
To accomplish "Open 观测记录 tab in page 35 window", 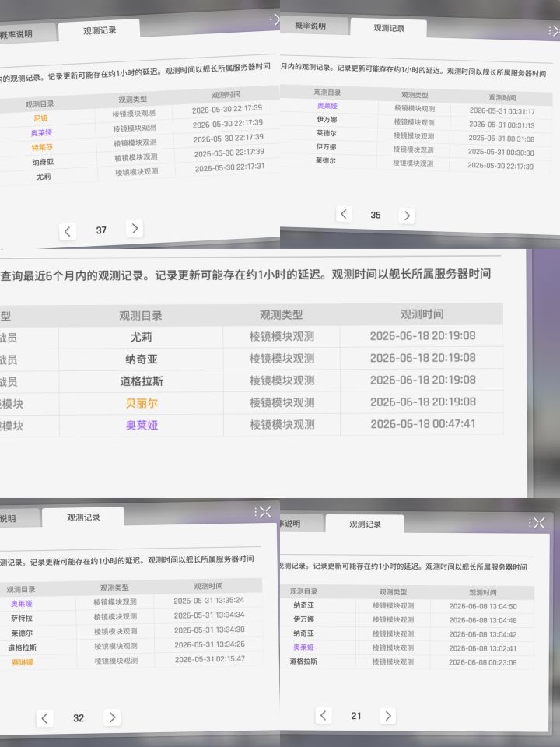I will (x=389, y=28).
